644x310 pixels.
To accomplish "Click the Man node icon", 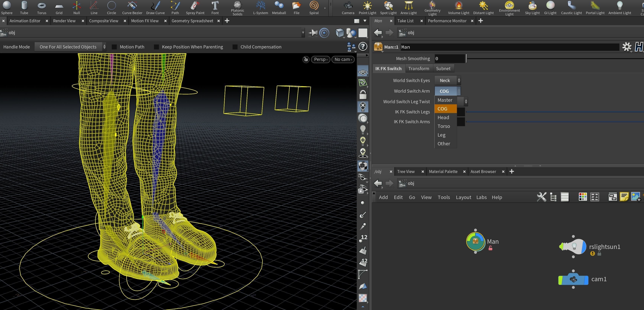I will 475,241.
